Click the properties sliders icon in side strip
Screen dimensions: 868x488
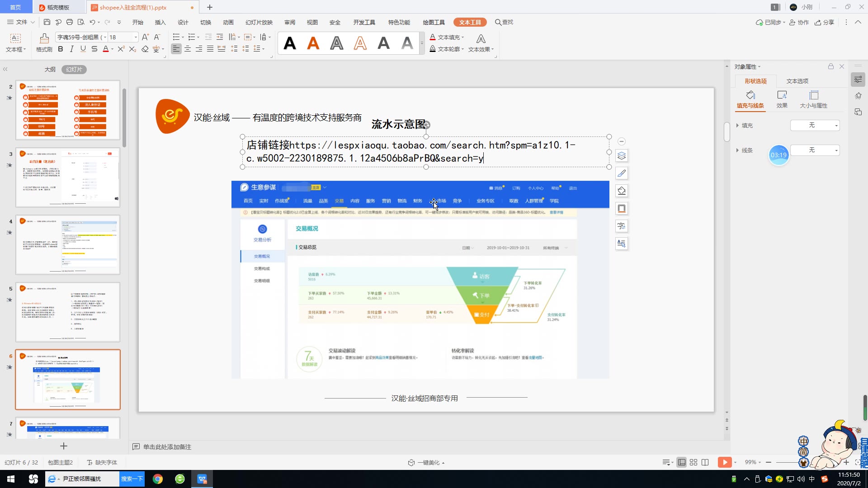858,80
